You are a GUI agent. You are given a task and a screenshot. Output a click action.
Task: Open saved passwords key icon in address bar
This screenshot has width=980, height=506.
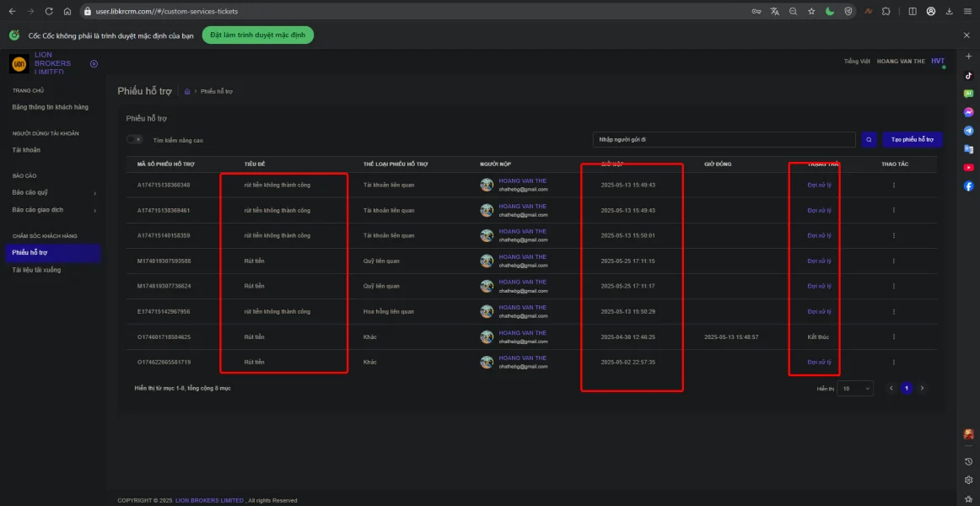pos(757,11)
